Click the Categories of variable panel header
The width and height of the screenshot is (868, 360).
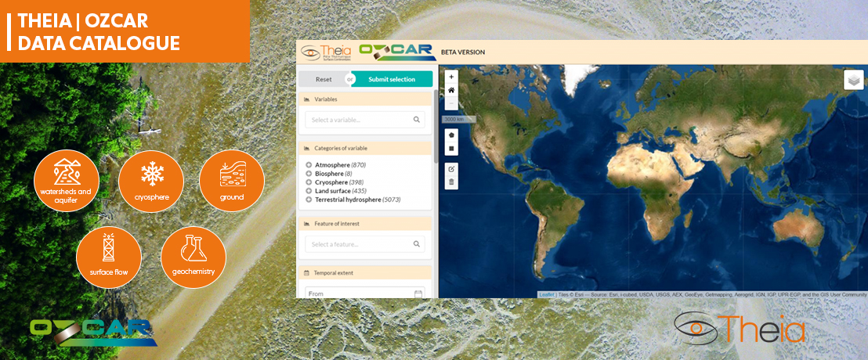click(x=365, y=148)
